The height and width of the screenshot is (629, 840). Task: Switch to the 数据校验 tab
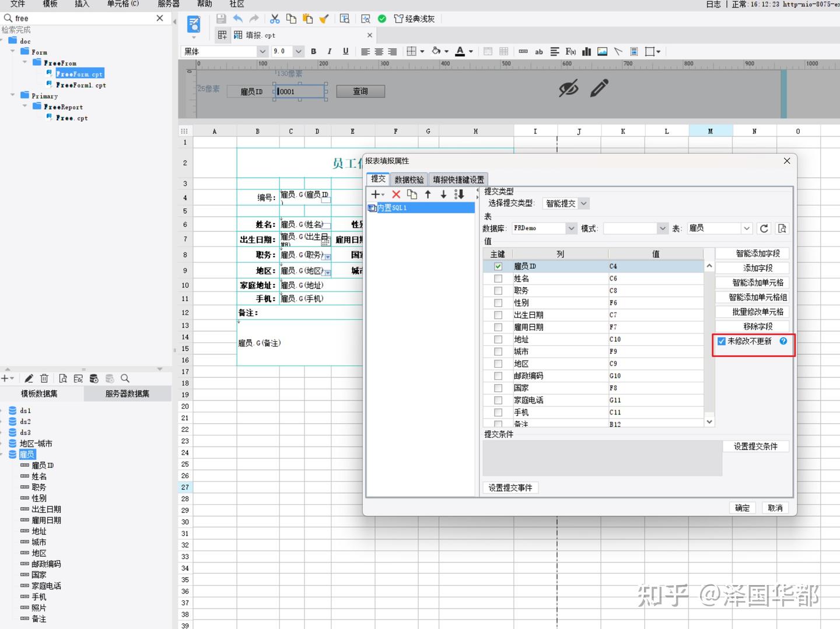tap(409, 180)
